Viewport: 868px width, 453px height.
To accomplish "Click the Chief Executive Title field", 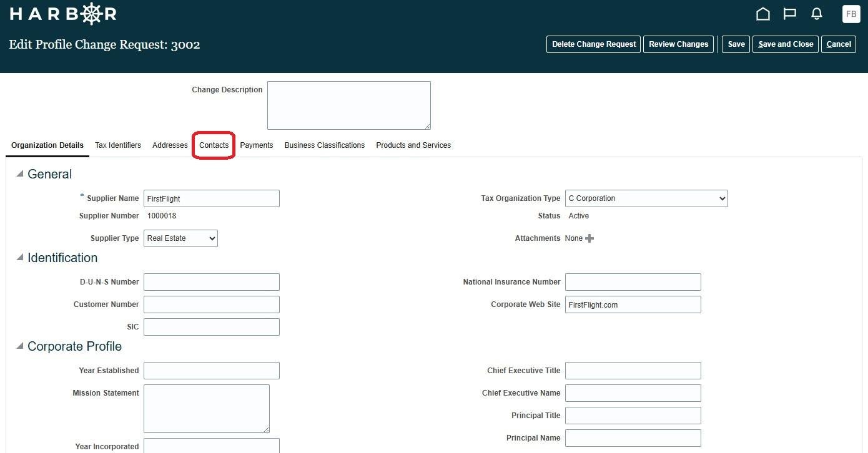I will (x=633, y=371).
